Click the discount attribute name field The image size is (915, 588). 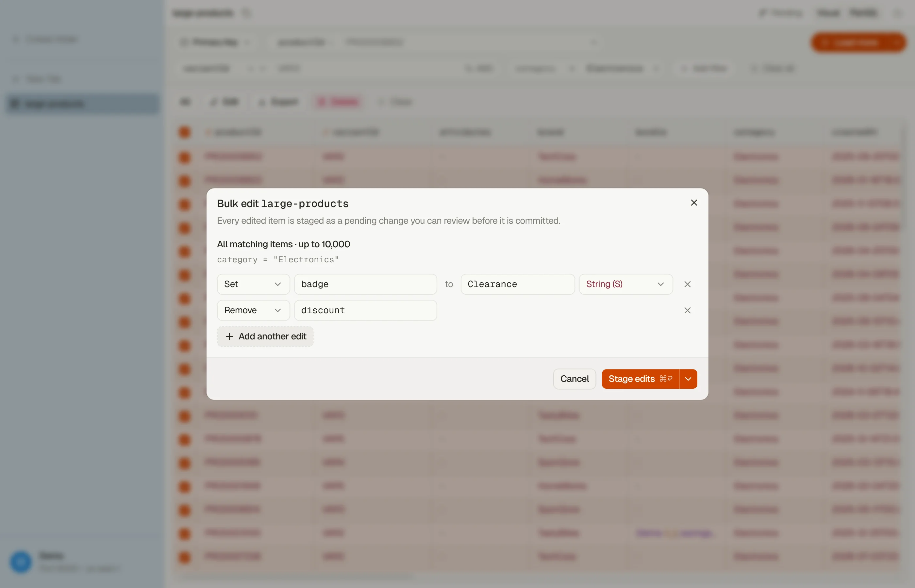coord(365,310)
